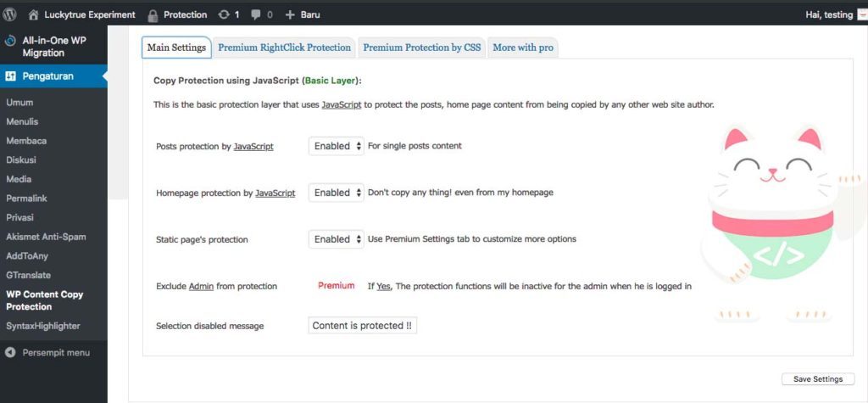Open SyntaxHighlighter settings
Image resolution: width=868 pixels, height=403 pixels.
43,326
